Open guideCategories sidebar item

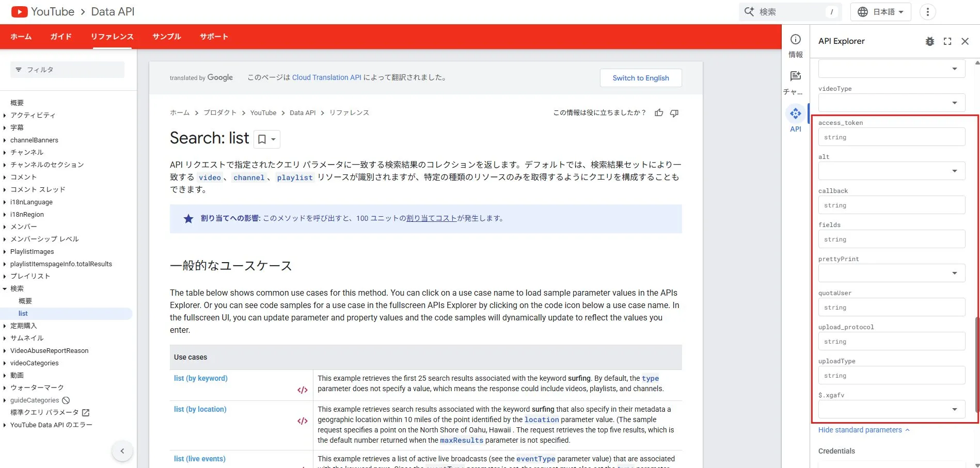(35, 400)
